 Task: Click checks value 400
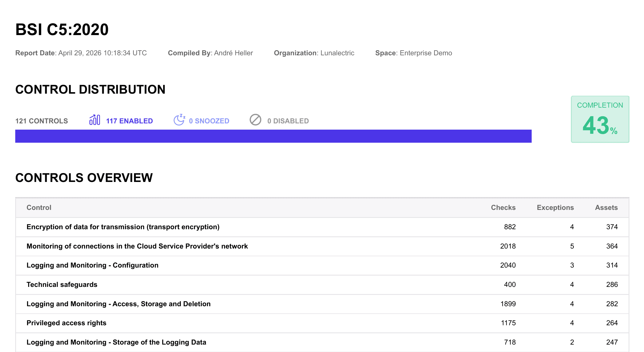point(510,285)
